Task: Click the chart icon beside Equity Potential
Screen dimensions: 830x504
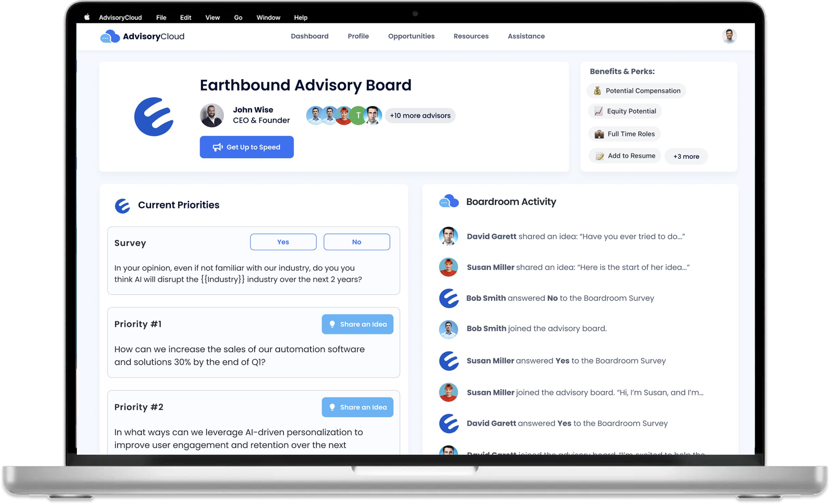Action: [x=599, y=111]
